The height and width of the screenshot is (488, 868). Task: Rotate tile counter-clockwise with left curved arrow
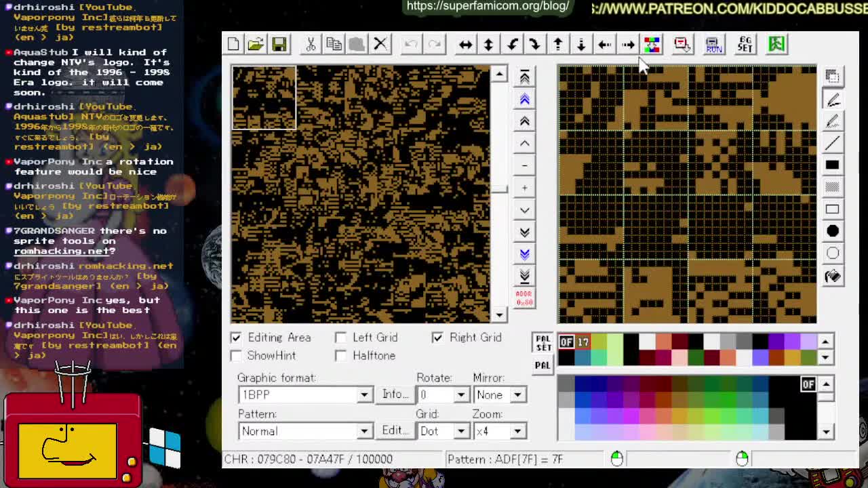click(x=512, y=45)
